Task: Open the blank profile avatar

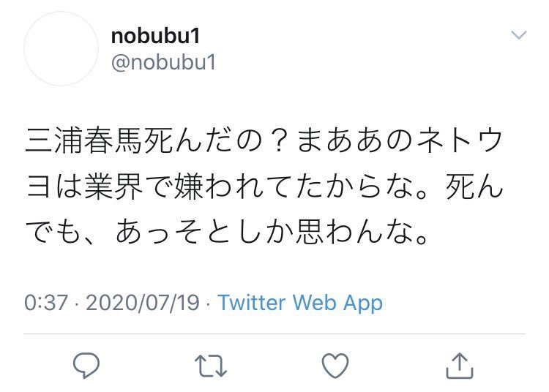Action: (61, 49)
